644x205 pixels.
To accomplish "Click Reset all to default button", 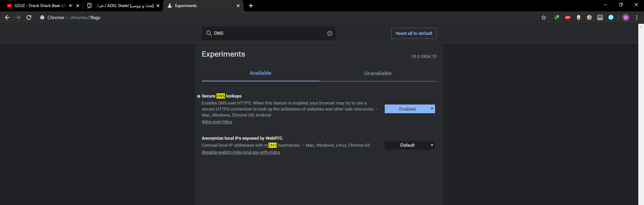I will 414,33.
